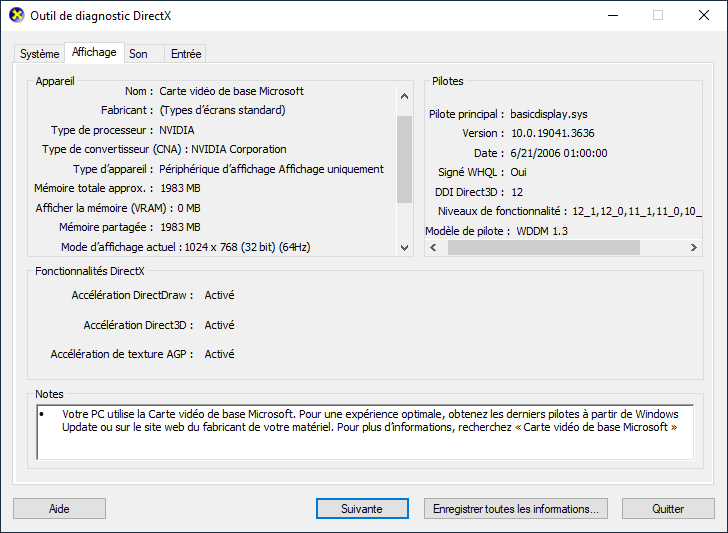
Task: Click Niveaux de fonctionnalité '12_1,12_0,11_1' value
Action: pos(637,211)
